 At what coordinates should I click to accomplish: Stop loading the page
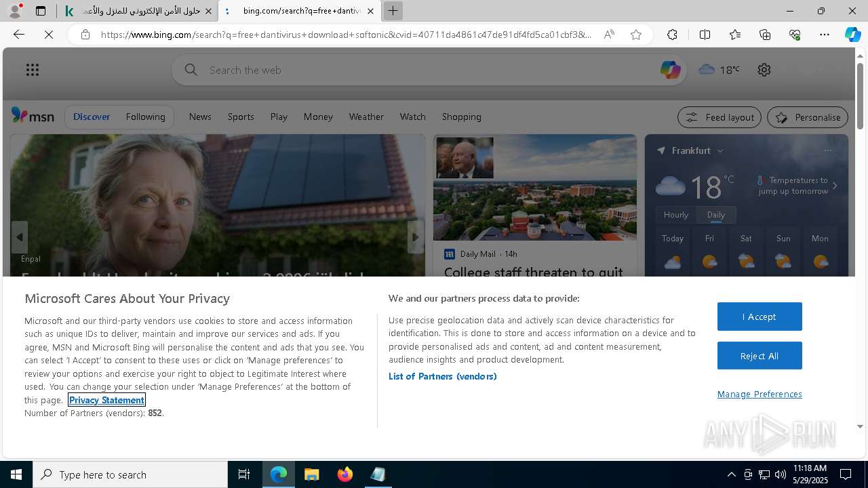(x=49, y=35)
